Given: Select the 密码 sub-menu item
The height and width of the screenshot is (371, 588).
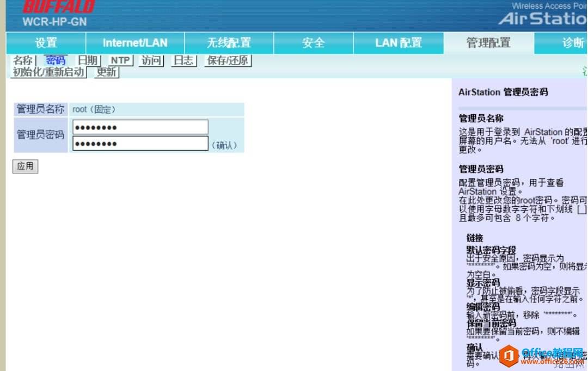Looking at the screenshot, I should tap(56, 60).
